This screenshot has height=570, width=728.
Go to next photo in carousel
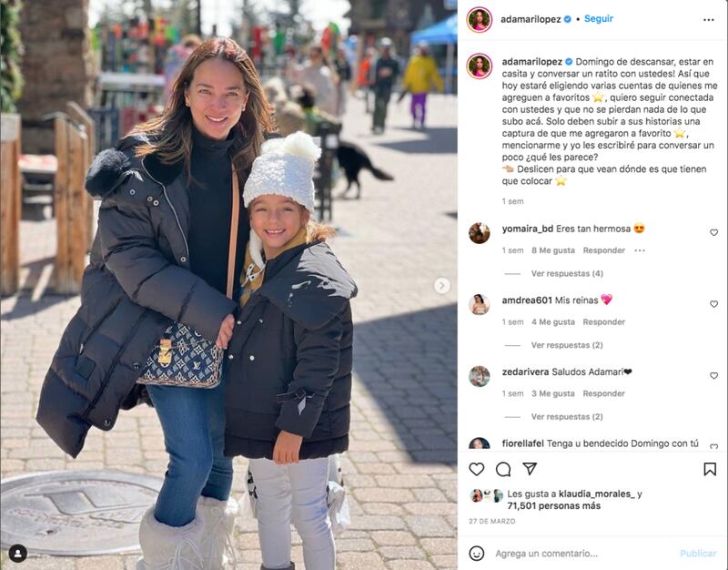tap(442, 285)
